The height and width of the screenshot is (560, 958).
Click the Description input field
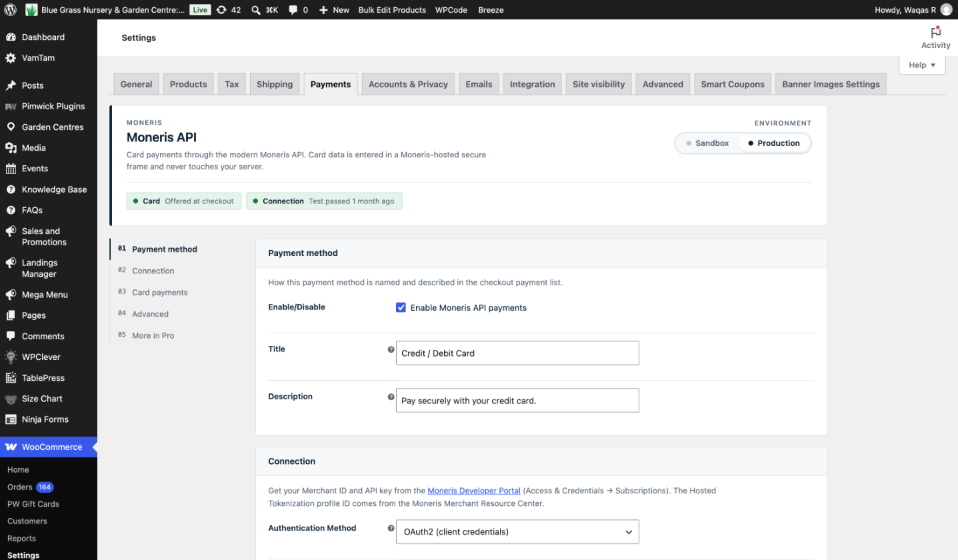point(517,401)
